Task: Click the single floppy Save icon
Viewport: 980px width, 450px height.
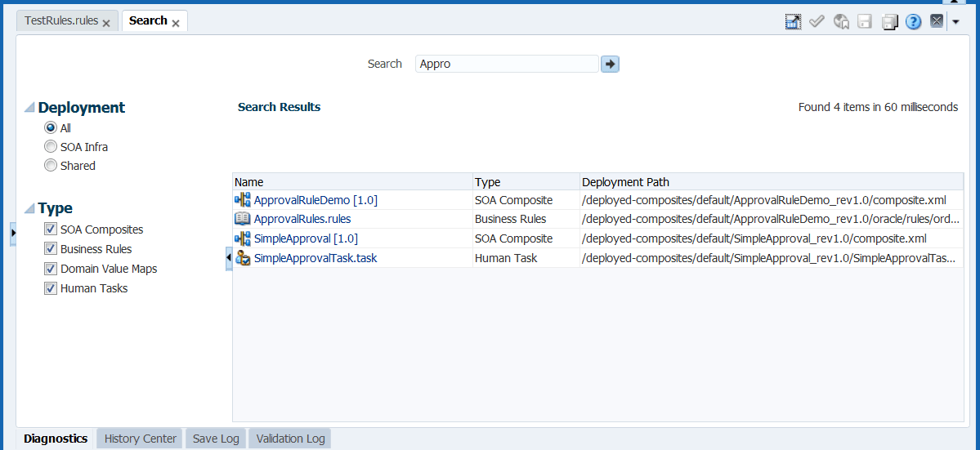Action: pos(865,23)
